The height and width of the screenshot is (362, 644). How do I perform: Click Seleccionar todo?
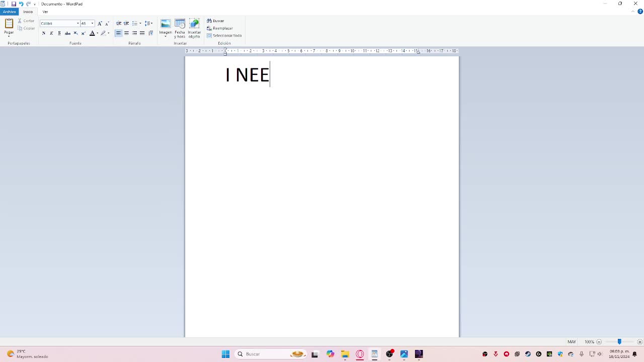pyautogui.click(x=224, y=36)
